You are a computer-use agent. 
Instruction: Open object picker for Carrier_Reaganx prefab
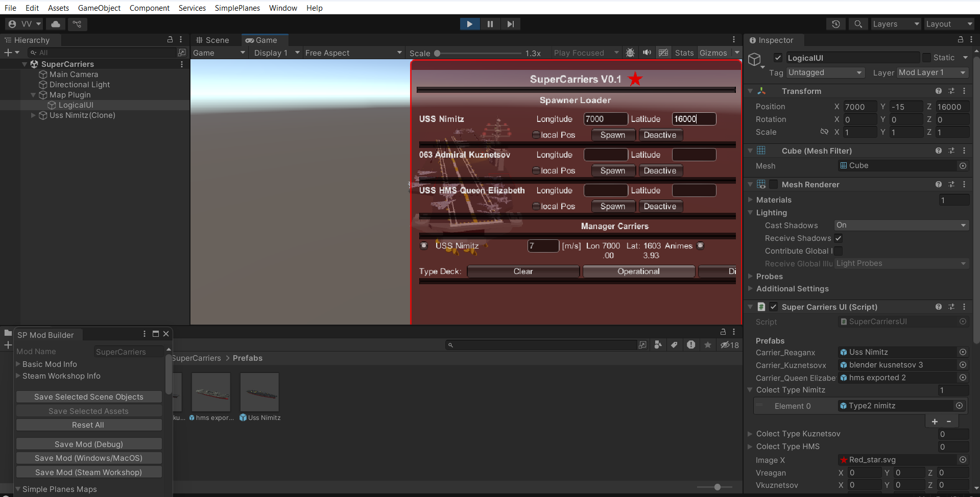963,352
